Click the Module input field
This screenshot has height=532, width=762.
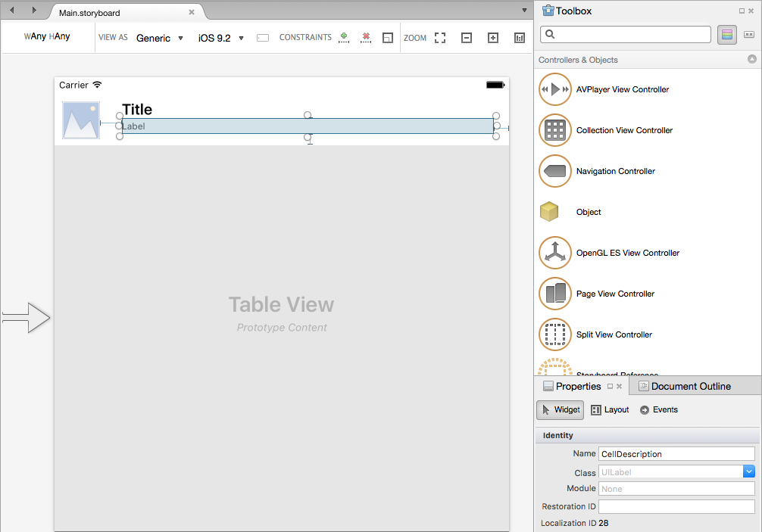[x=676, y=489]
